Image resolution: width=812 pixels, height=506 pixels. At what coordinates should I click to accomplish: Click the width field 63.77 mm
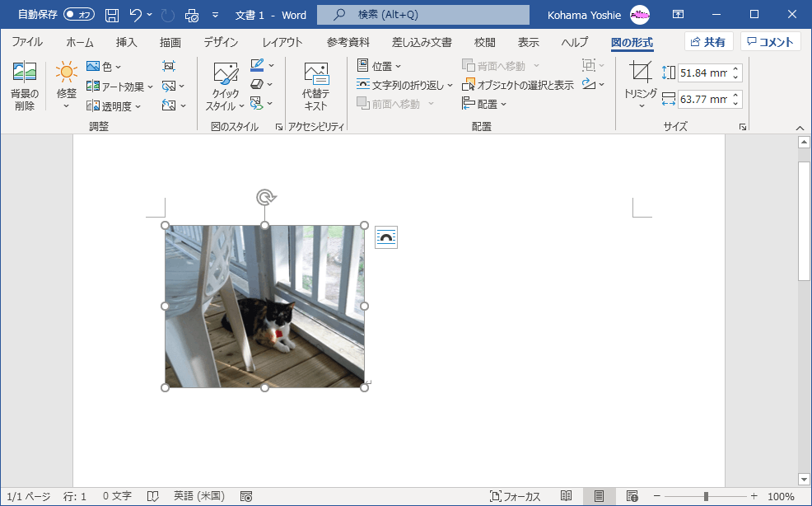point(703,99)
